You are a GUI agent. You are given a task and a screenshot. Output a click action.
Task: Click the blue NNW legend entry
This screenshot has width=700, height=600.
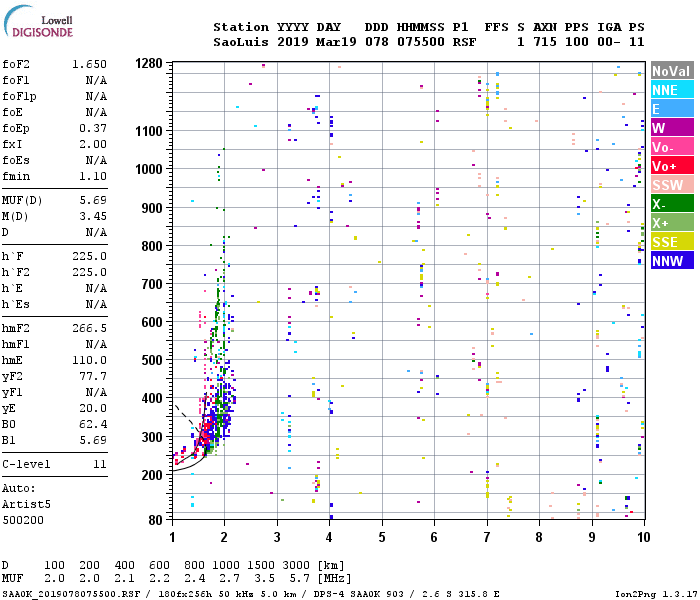tap(670, 261)
